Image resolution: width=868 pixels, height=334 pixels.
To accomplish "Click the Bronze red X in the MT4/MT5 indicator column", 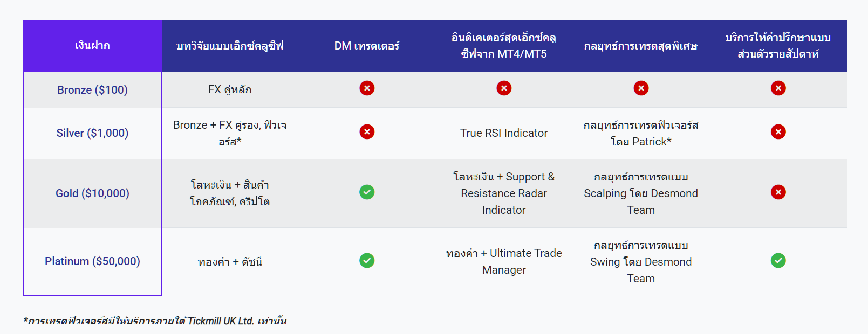I will coord(504,88).
